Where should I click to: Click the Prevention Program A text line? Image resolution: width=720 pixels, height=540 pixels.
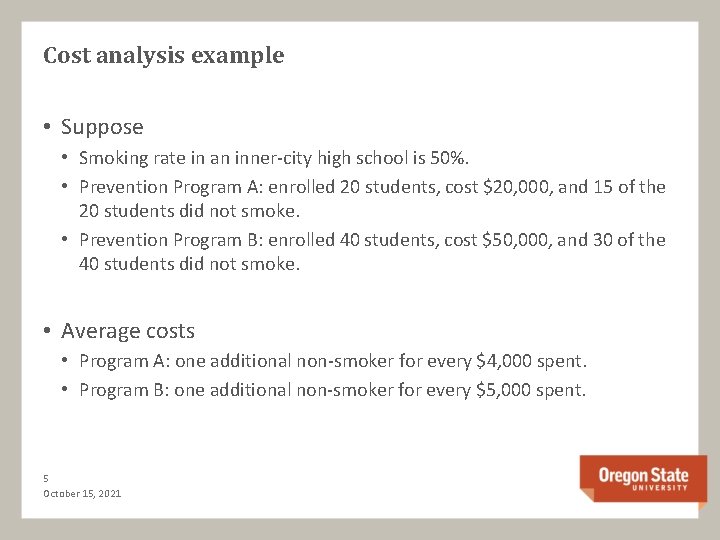tap(372, 187)
